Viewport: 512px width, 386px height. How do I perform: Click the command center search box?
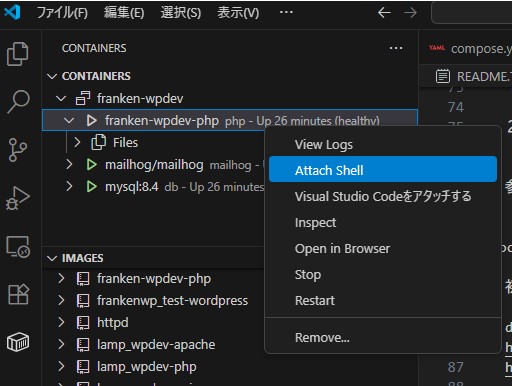472,13
